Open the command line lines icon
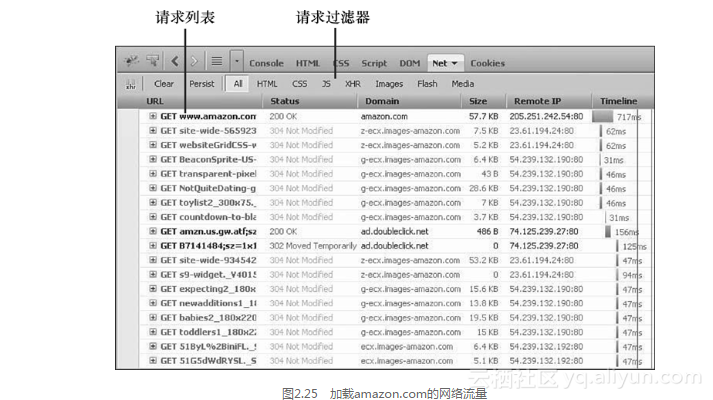The height and width of the screenshot is (400, 713). pos(217,61)
